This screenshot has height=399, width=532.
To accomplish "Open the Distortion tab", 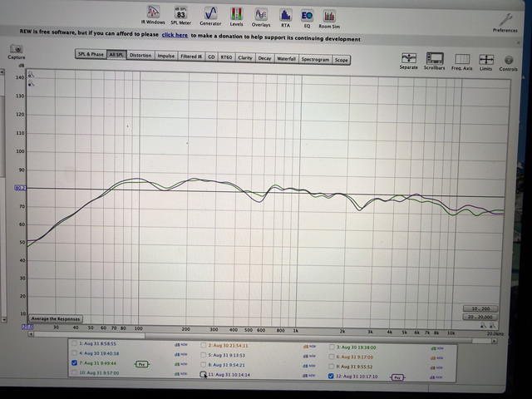I will (140, 56).
